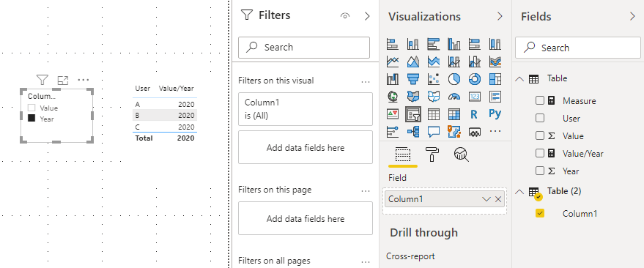644x268 pixels.
Task: Select the ArcGIS Maps visual
Action: 454,131
